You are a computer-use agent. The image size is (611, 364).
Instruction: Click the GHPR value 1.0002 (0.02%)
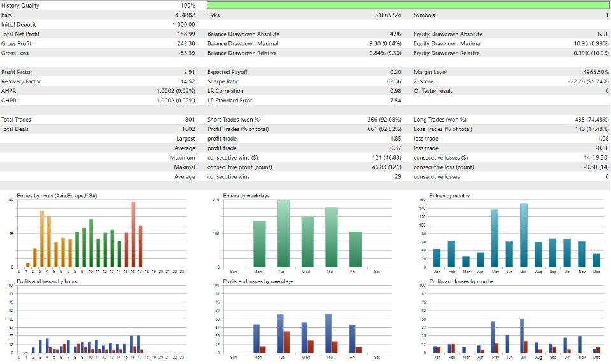[x=176, y=101]
